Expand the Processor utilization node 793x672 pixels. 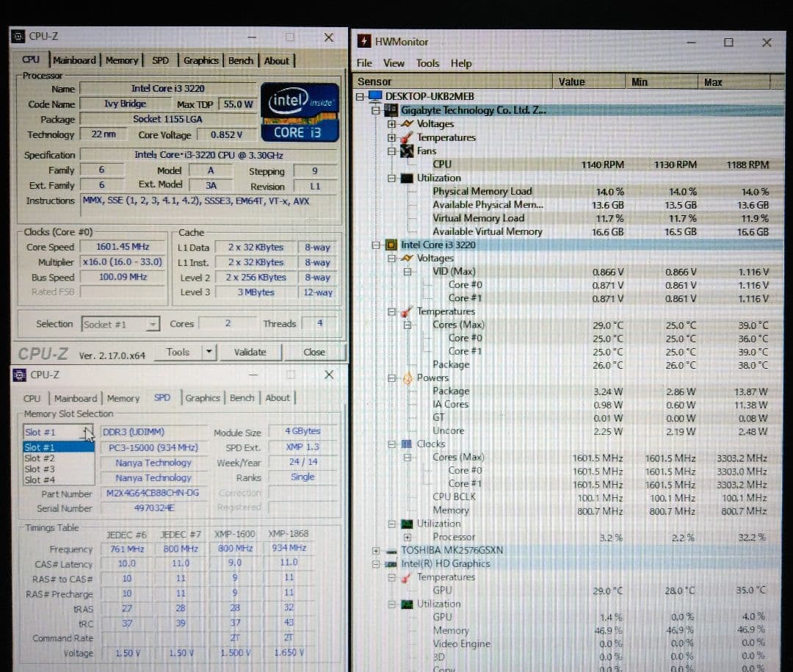point(407,537)
